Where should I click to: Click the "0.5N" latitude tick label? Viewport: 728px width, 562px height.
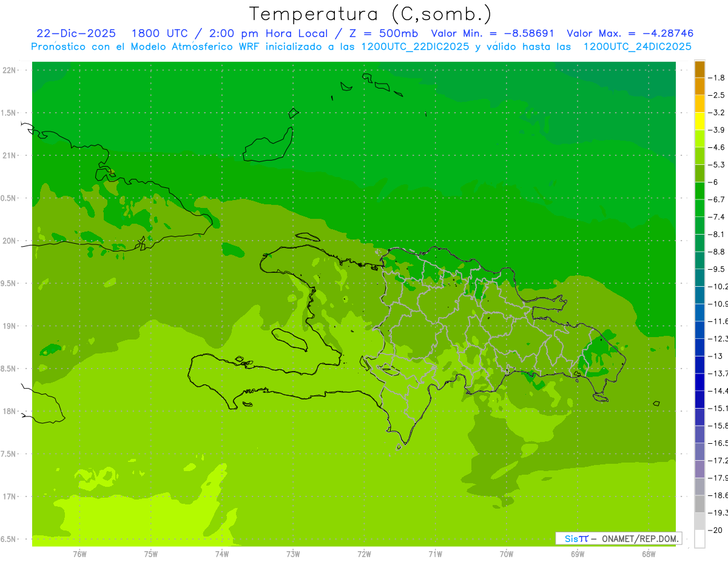(x=9, y=198)
